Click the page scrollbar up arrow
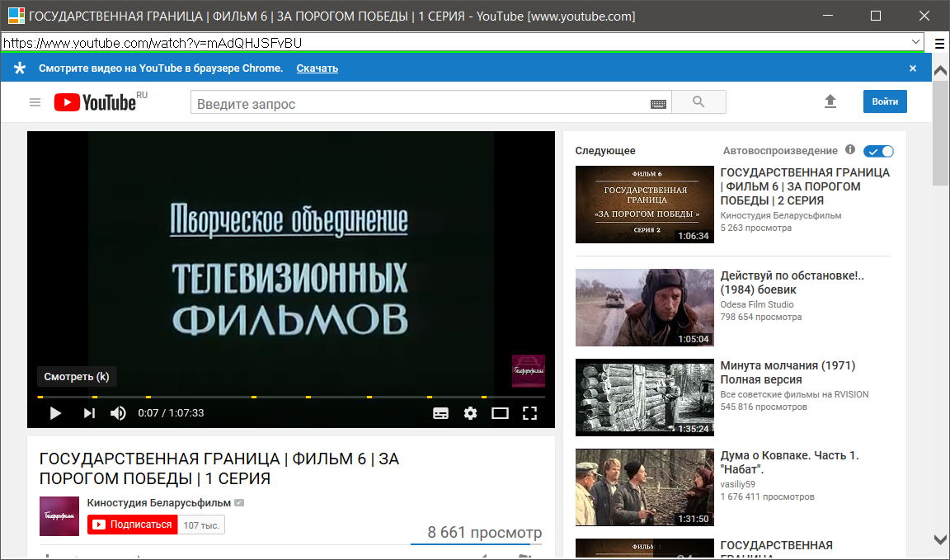Image resolution: width=950 pixels, height=560 pixels. 940,71
